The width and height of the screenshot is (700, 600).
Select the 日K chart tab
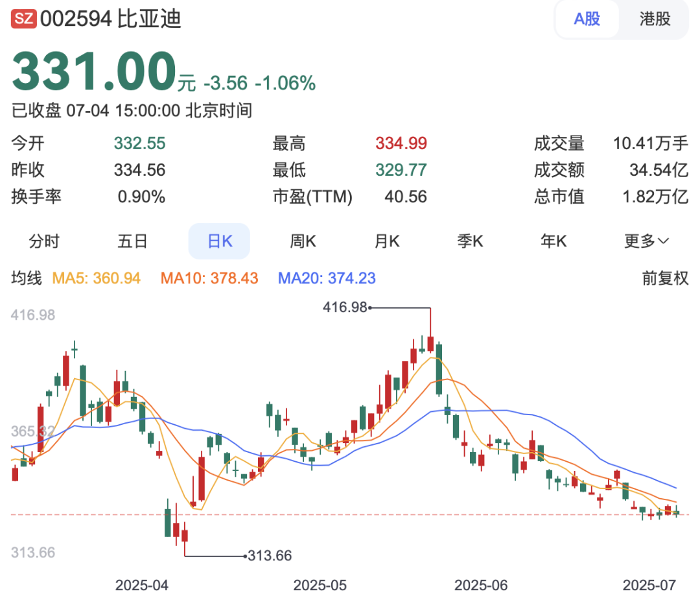(219, 241)
